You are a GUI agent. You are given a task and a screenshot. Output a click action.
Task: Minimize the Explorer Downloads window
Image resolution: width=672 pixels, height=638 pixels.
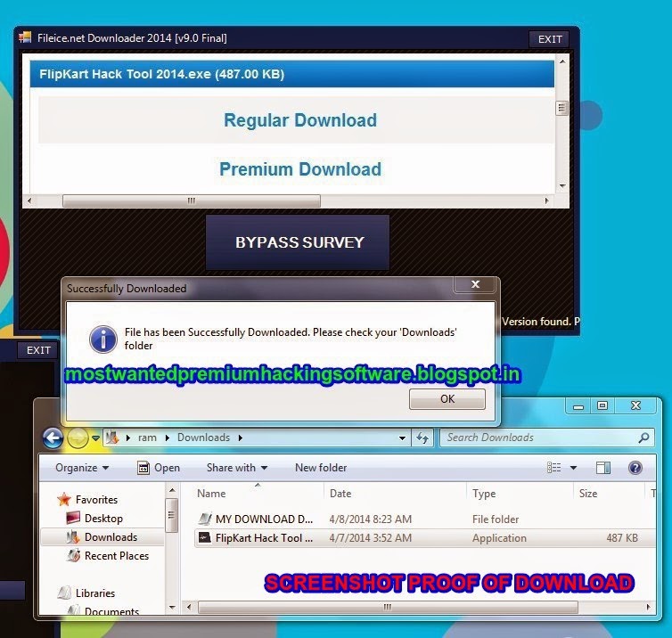coord(578,406)
